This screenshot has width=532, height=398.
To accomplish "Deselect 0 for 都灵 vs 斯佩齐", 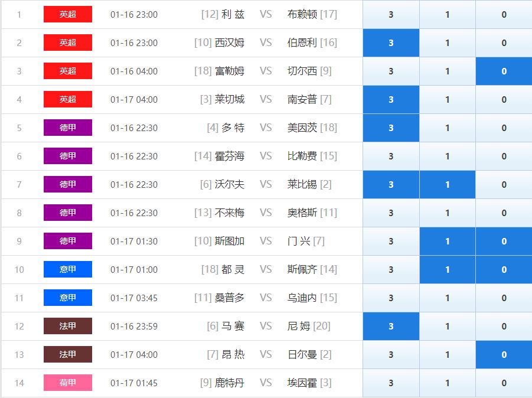I will 504,269.
